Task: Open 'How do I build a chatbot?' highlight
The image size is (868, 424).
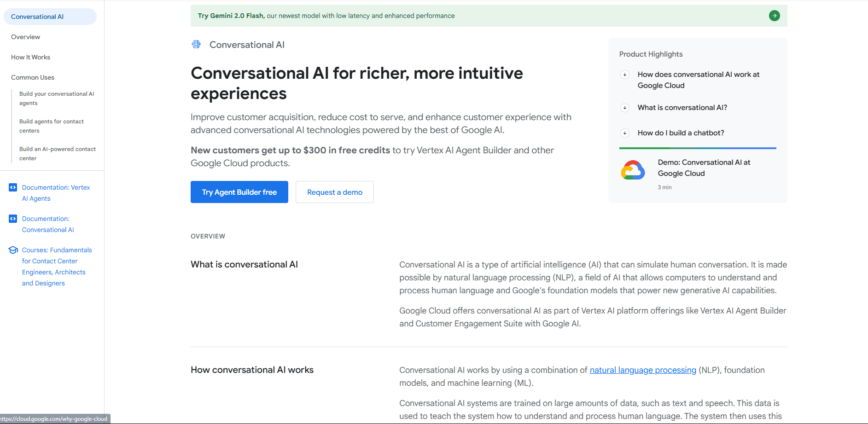Action: pyautogui.click(x=681, y=133)
